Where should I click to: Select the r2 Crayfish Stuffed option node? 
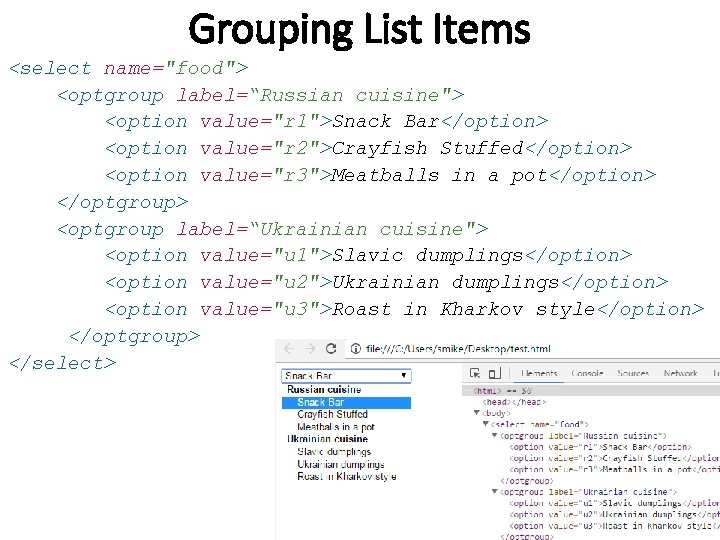click(x=614, y=458)
